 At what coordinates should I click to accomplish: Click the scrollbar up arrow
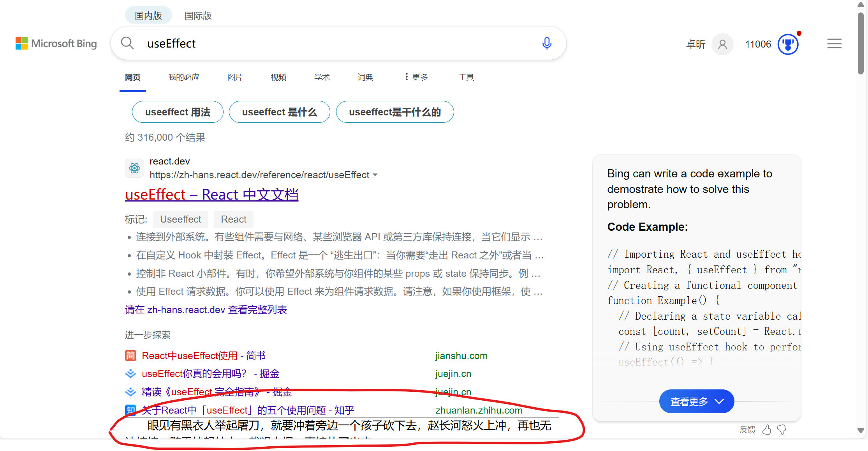[x=861, y=5]
